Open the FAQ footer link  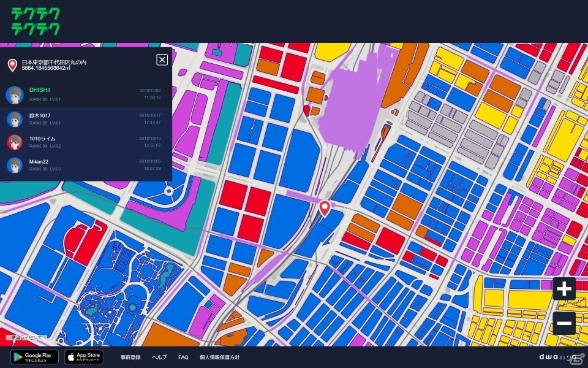tap(183, 357)
